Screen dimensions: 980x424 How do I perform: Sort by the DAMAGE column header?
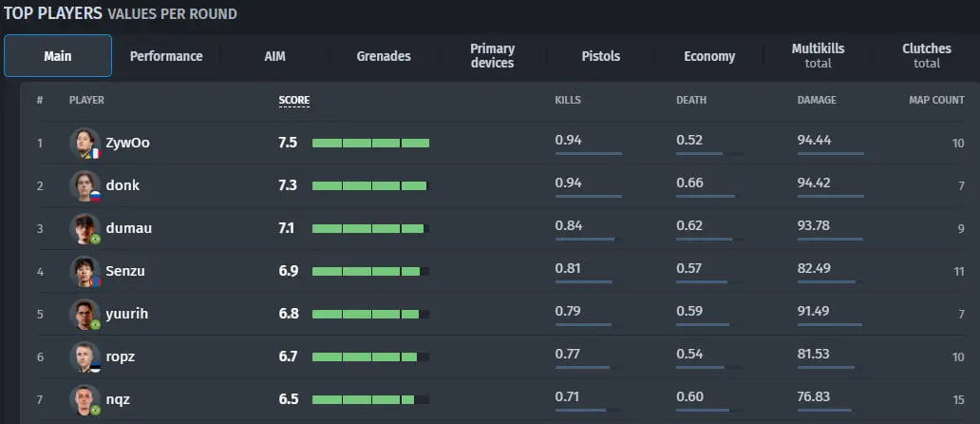click(817, 100)
